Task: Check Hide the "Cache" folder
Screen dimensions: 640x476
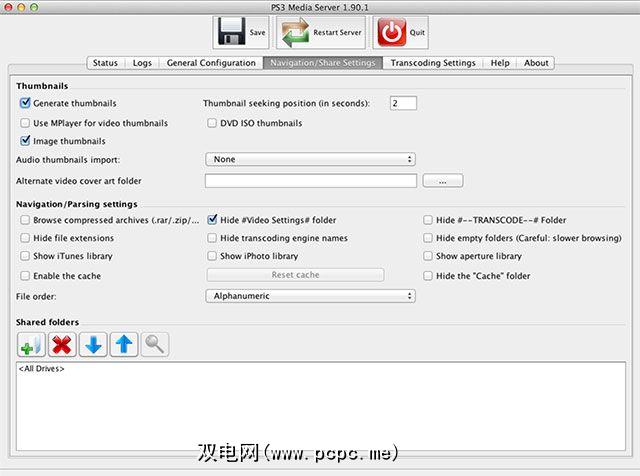Action: click(428, 276)
